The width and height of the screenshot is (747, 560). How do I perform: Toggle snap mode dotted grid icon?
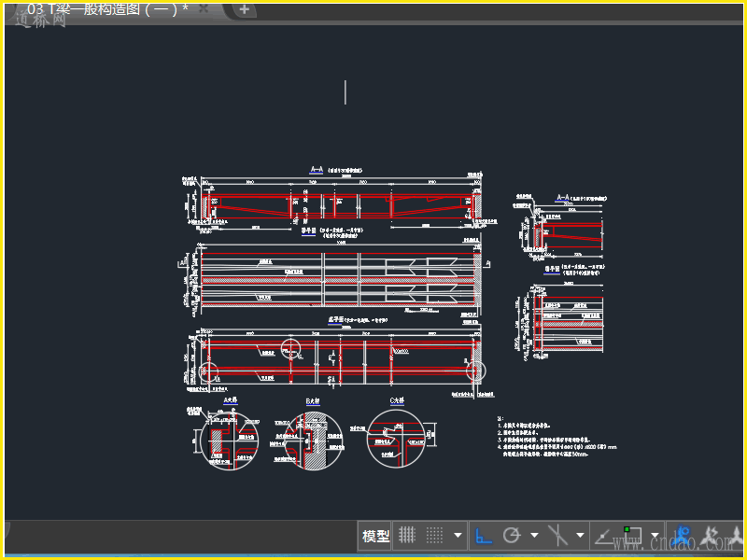coord(434,536)
